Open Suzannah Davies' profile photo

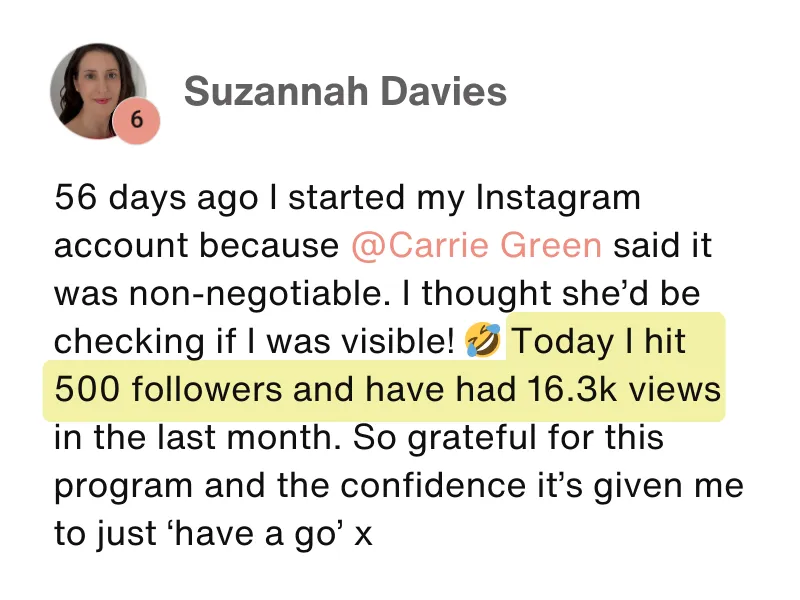pyautogui.click(x=98, y=91)
